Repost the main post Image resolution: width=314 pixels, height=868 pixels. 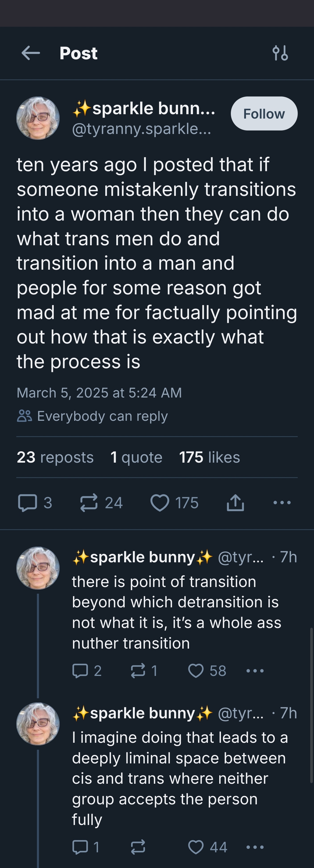point(89,503)
